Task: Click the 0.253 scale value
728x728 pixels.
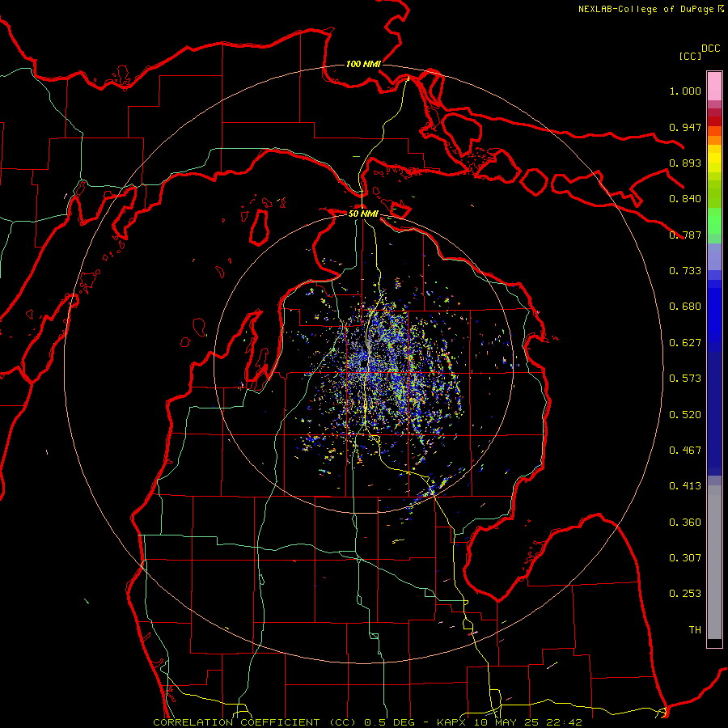Action: point(685,594)
